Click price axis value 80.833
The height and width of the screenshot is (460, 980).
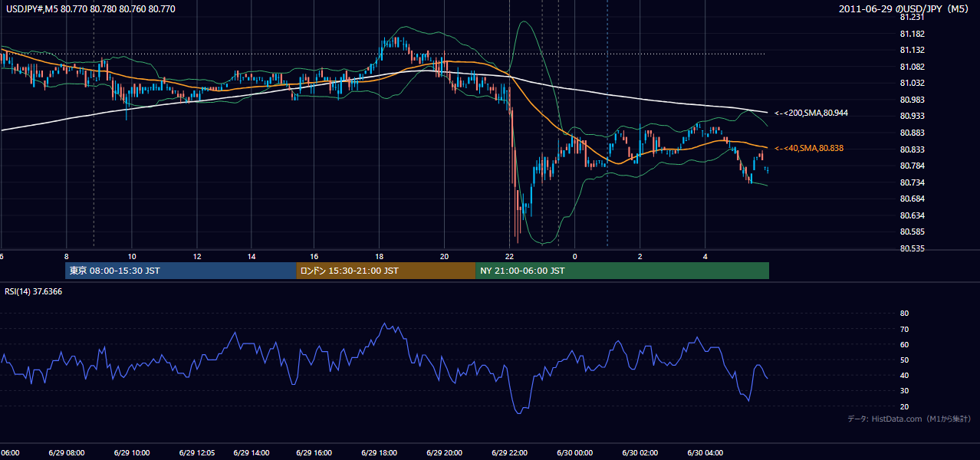pos(912,149)
